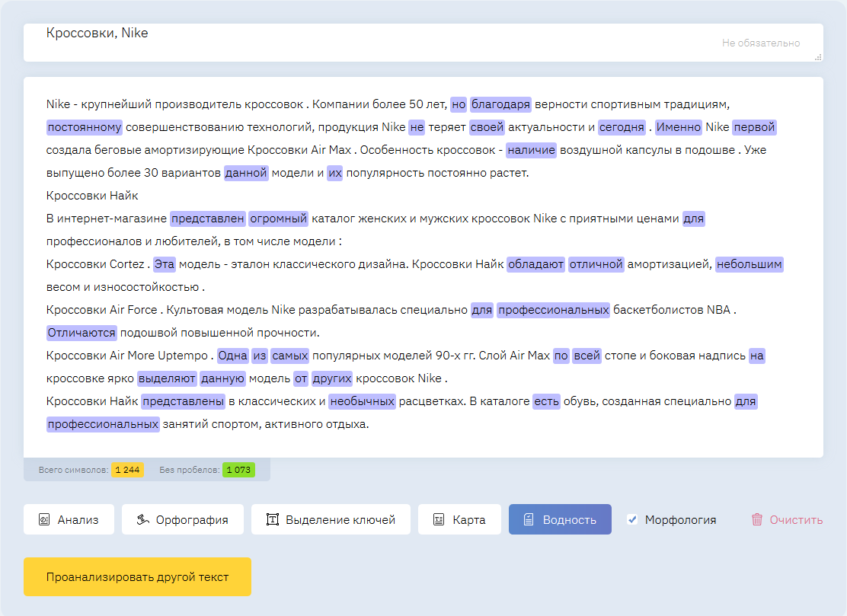Select the highlighted word постоянному

click(85, 127)
